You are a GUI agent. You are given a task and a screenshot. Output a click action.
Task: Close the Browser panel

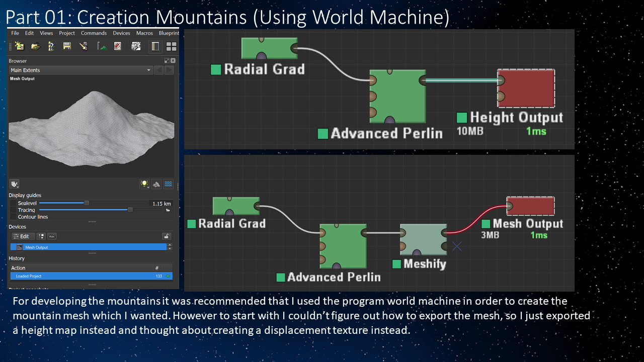coord(173,61)
